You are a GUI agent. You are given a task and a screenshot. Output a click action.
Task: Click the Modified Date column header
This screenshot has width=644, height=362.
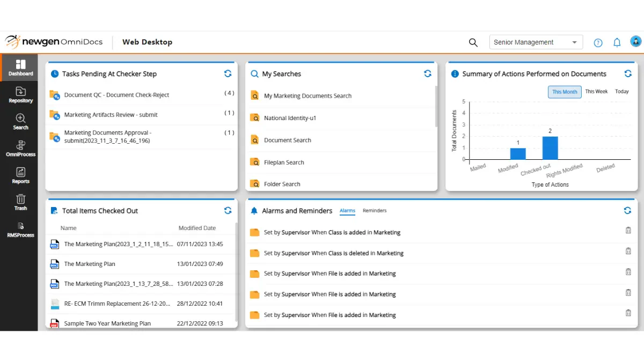197,228
